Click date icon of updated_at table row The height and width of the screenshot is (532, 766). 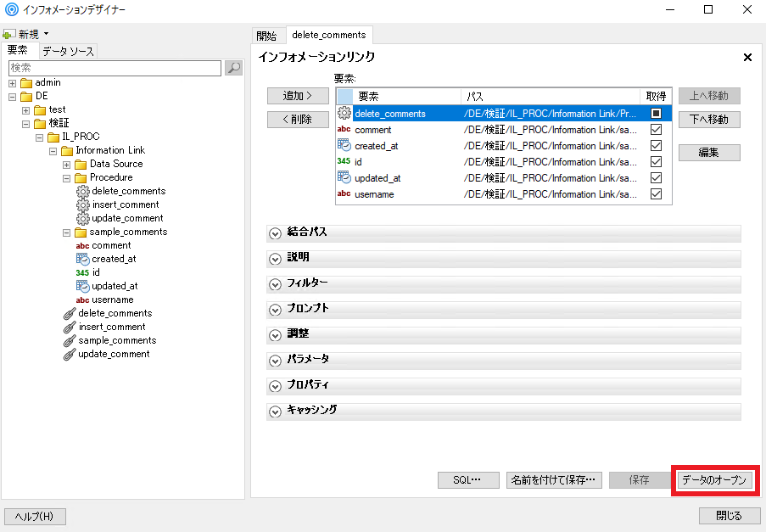[344, 177]
